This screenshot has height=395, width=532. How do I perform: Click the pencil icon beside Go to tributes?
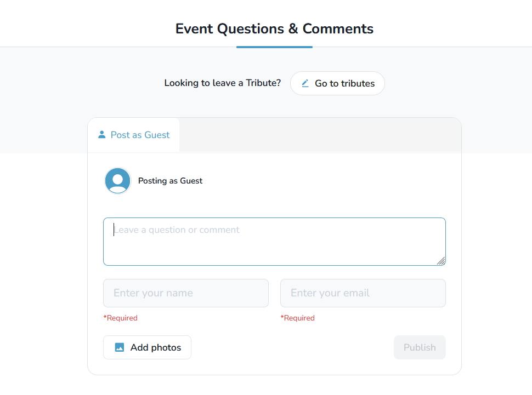[x=305, y=83]
